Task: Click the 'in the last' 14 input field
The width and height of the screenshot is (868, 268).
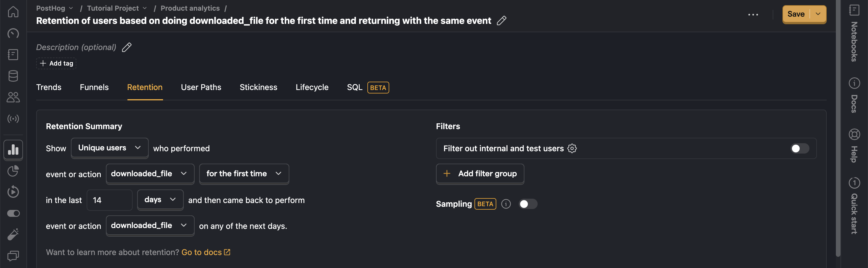Action: (110, 200)
